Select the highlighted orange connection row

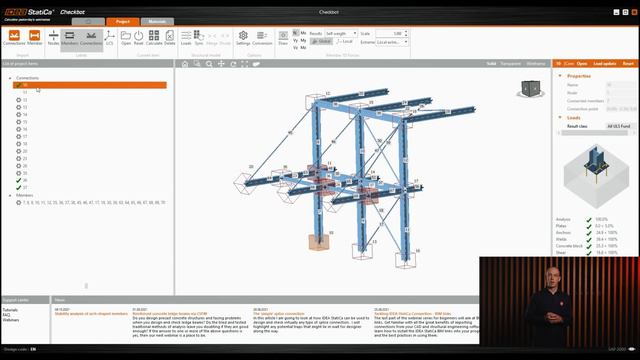[x=90, y=85]
